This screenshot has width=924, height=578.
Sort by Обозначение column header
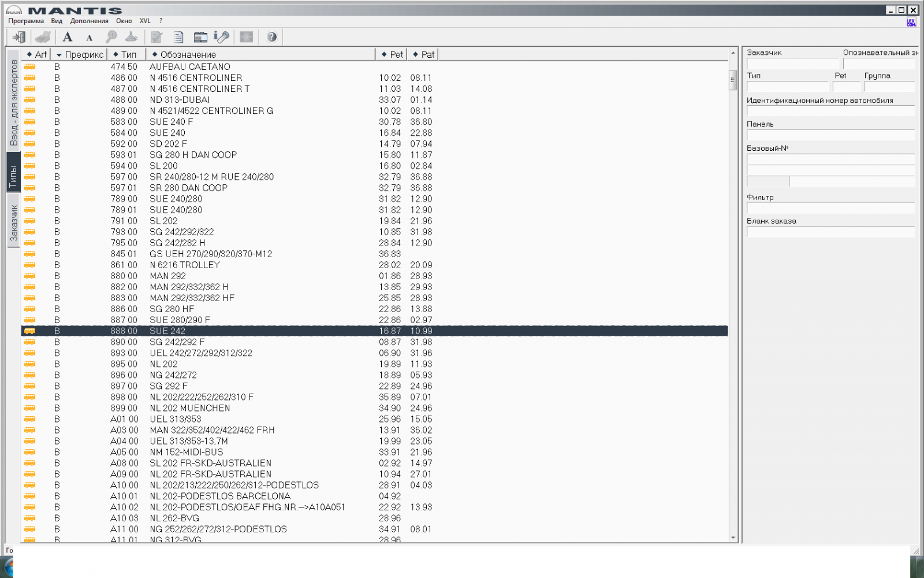260,54
